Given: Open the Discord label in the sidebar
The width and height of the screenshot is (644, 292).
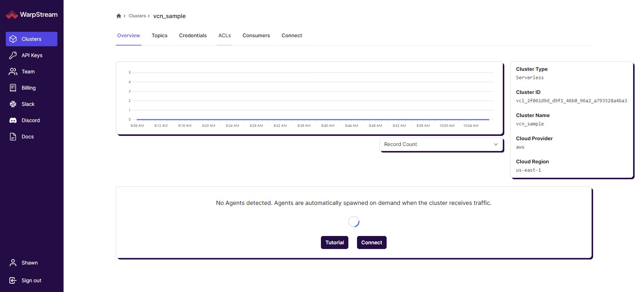Looking at the screenshot, I should click(31, 120).
